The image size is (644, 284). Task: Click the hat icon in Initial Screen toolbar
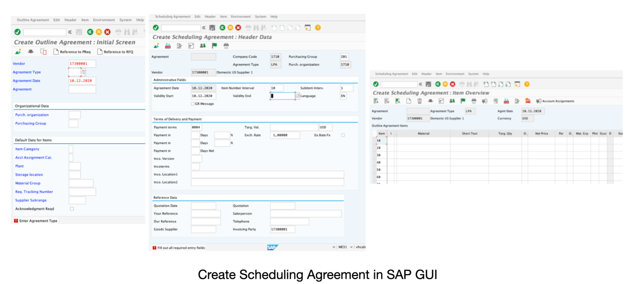tap(31, 52)
